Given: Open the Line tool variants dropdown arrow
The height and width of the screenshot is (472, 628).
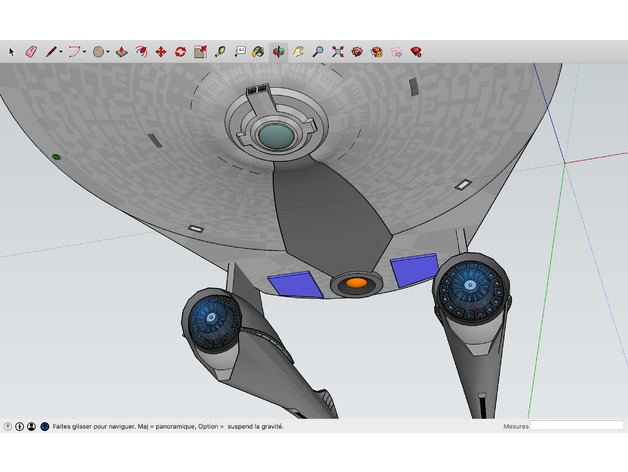Looking at the screenshot, I should pos(61,52).
